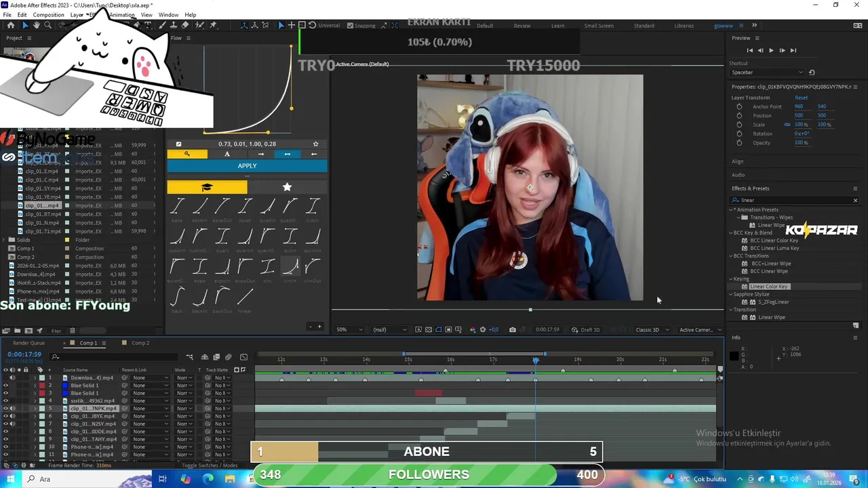Screen dimensions: 868x488
Task: Select the Zoom magnifier tool
Action: [x=47, y=25]
